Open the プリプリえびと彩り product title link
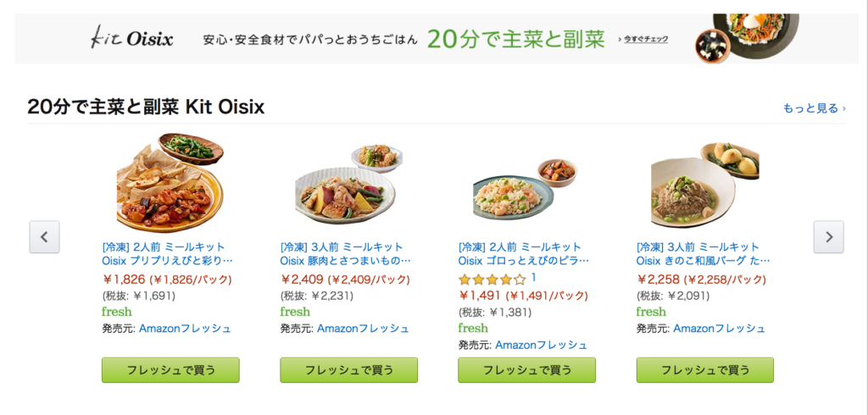The width and height of the screenshot is (868, 415). (x=168, y=253)
